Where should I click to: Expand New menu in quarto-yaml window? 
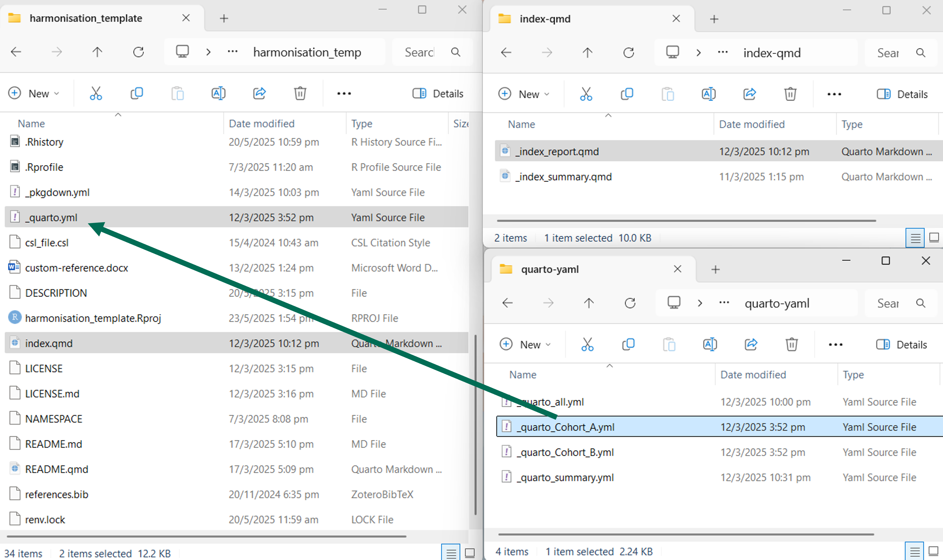pyautogui.click(x=526, y=344)
